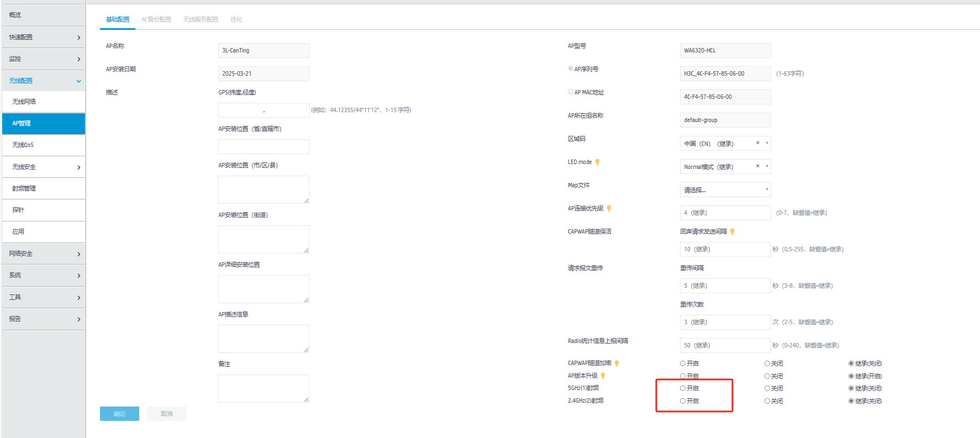Set AP版本升级 to 关闭
Screen dimensions: 980x438
coord(767,376)
